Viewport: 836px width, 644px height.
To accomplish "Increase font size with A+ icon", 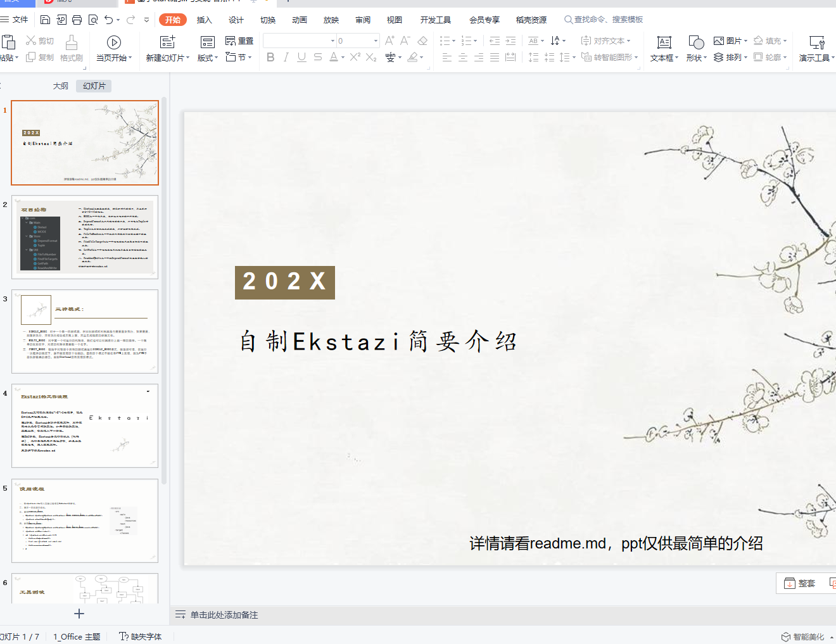I will (x=389, y=41).
